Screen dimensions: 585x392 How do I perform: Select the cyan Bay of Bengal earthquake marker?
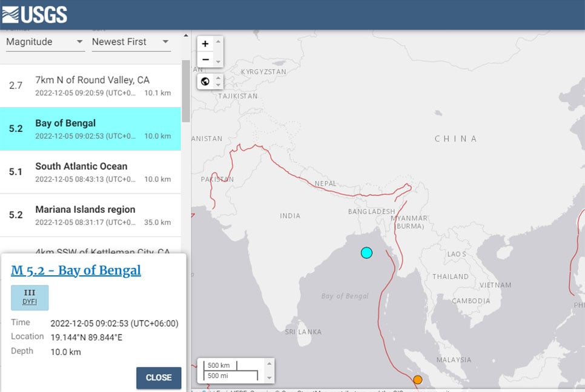pos(366,253)
